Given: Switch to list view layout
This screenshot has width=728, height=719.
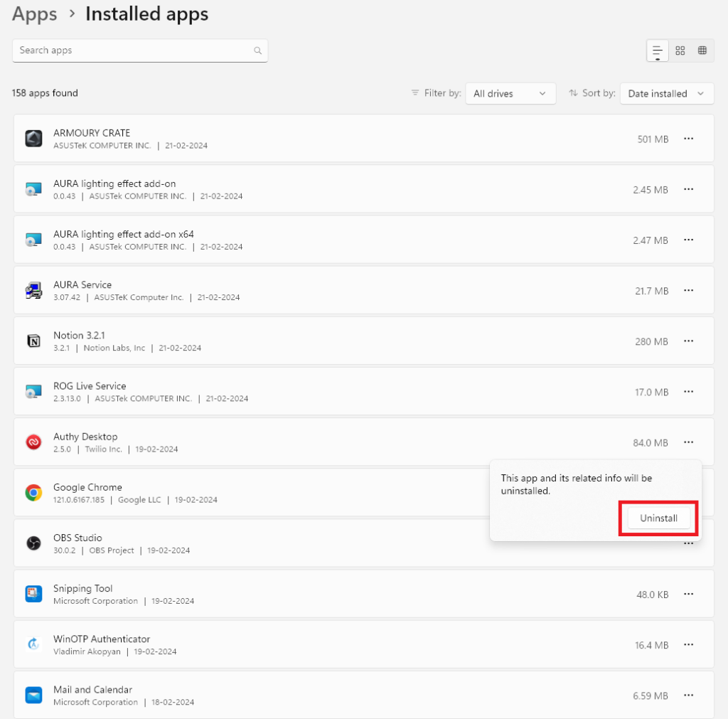Looking at the screenshot, I should tap(658, 50).
